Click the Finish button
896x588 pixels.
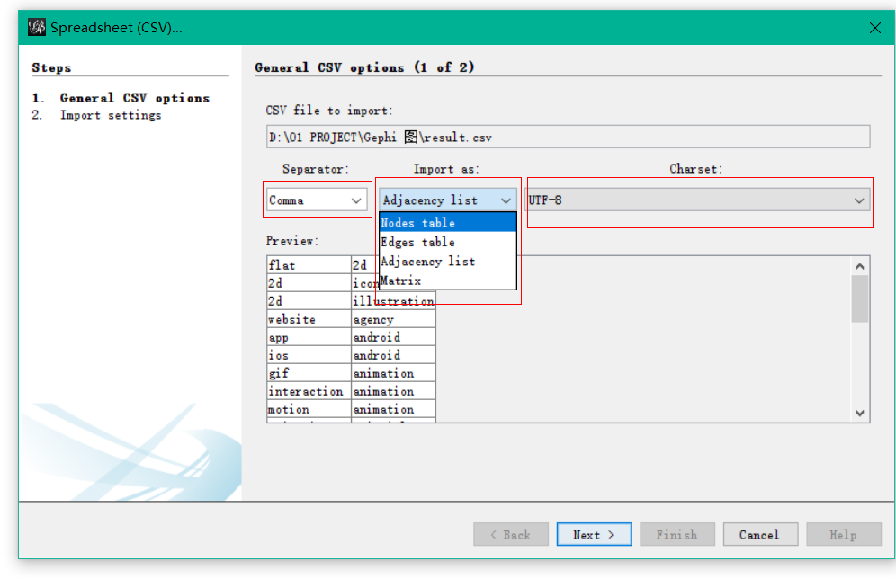(x=677, y=534)
